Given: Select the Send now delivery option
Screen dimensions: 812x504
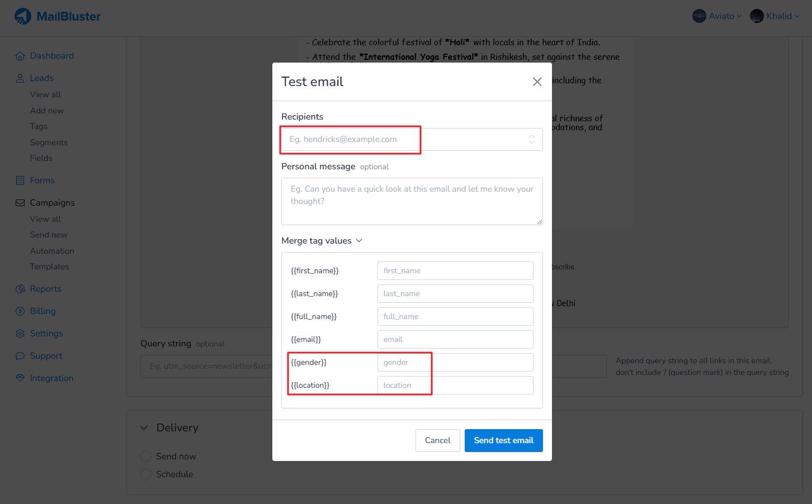Looking at the screenshot, I should (x=146, y=456).
